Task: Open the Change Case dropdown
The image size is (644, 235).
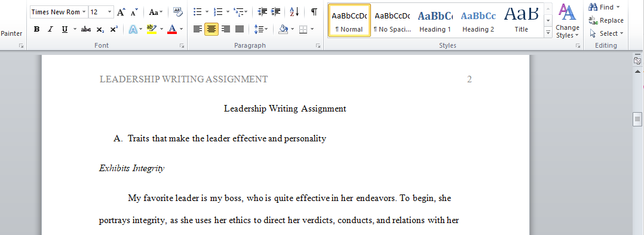Action: (x=156, y=13)
